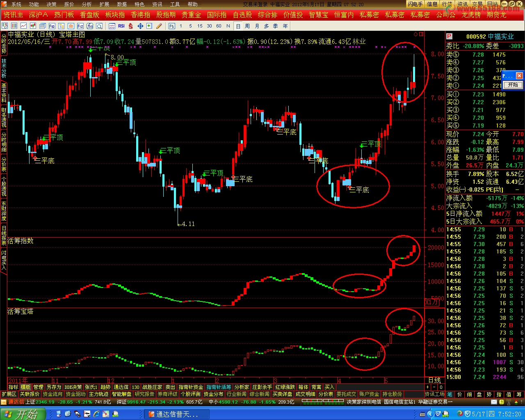This screenshot has height=420, width=525.
Task: Select the pencil drawing tool icon
Action: (x=159, y=26)
